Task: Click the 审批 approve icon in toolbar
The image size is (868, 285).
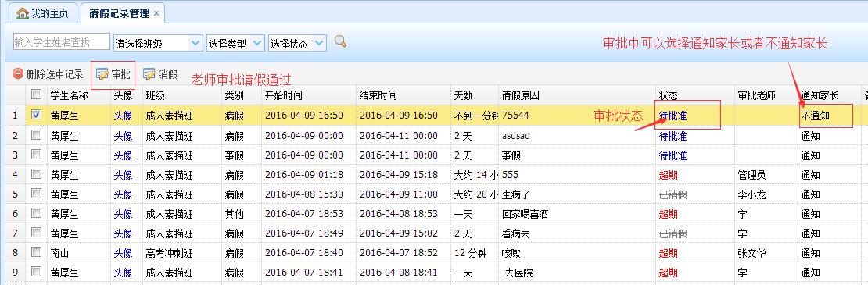Action: 102,74
